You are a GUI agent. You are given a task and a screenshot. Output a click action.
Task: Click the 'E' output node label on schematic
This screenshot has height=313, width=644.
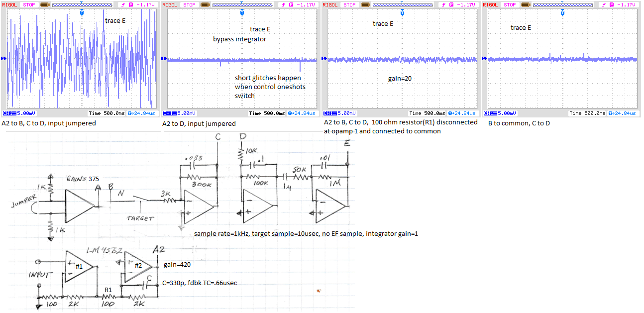[x=347, y=144]
